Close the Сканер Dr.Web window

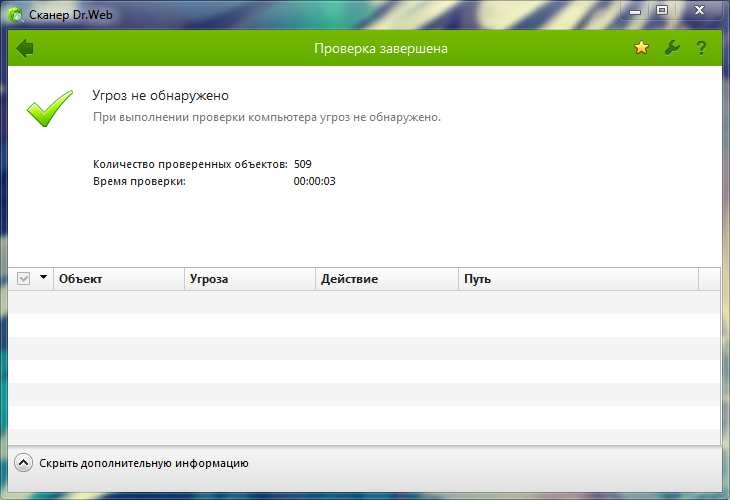click(699, 10)
